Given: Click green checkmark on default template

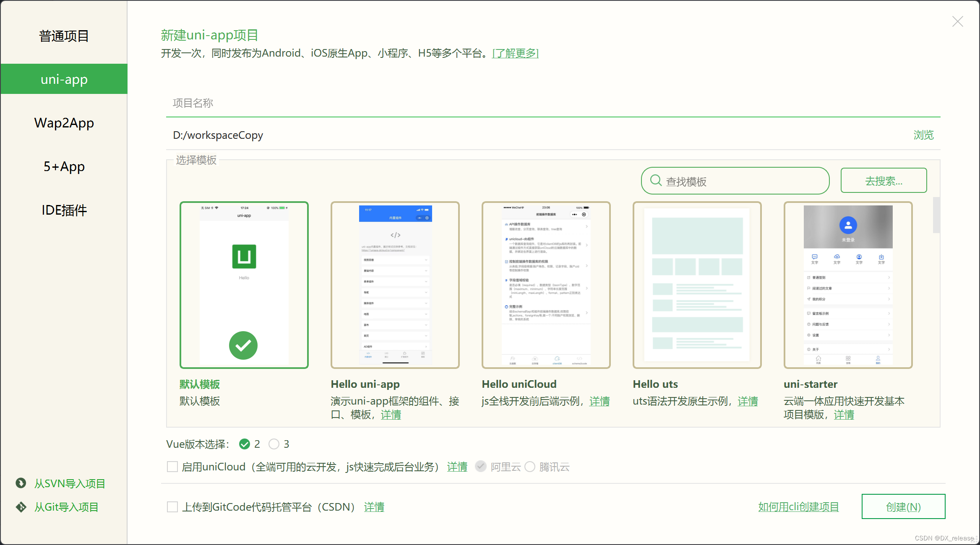Looking at the screenshot, I should tap(243, 345).
